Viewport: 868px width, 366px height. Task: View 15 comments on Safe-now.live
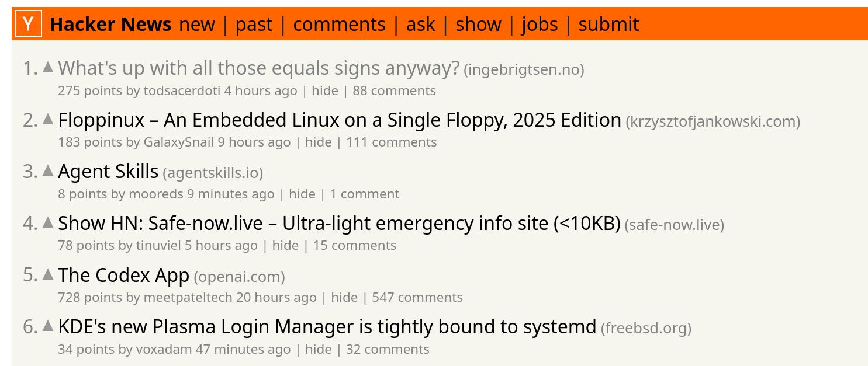click(354, 245)
